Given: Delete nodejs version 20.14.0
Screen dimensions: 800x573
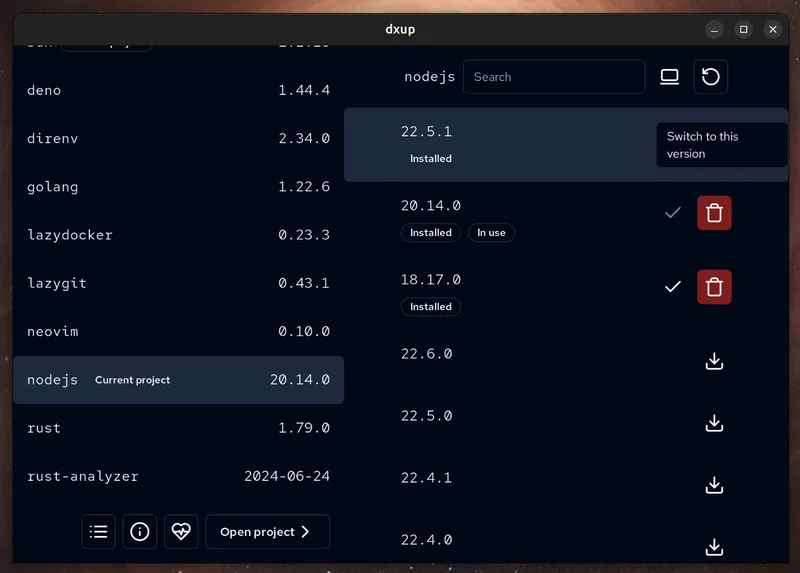Looking at the screenshot, I should pos(714,213).
